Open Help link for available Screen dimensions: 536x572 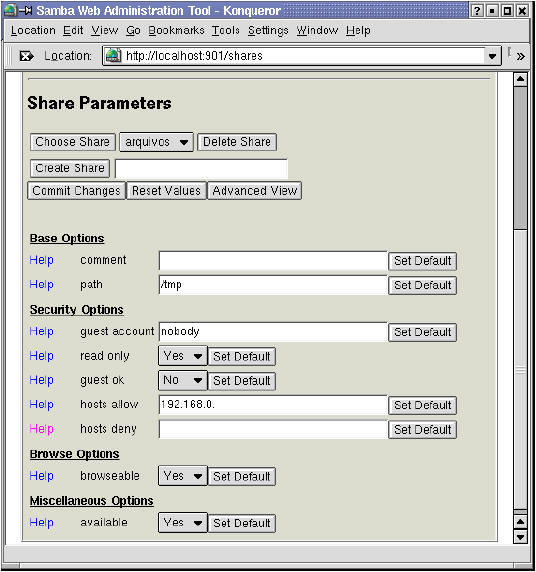pos(41,523)
